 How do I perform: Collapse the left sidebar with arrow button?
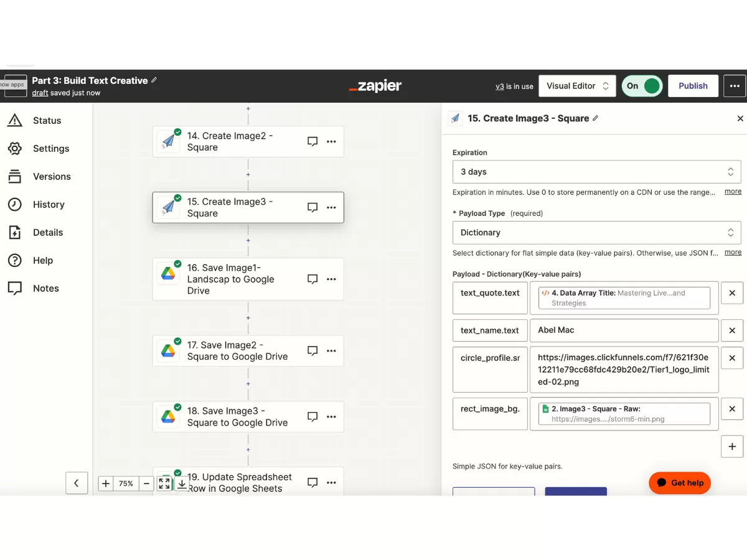(x=77, y=483)
